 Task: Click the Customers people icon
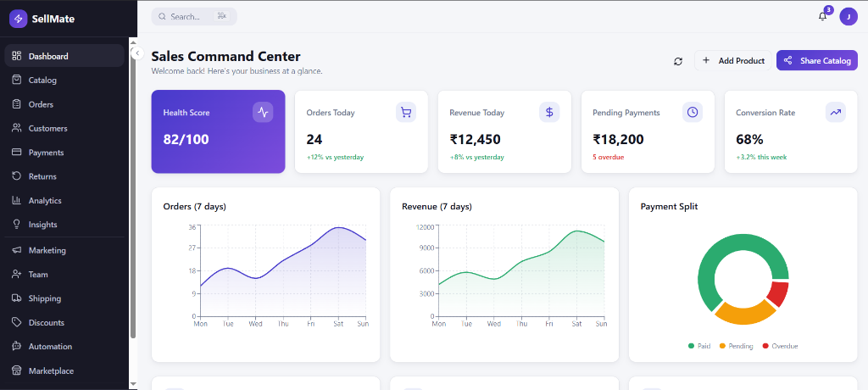click(17, 128)
